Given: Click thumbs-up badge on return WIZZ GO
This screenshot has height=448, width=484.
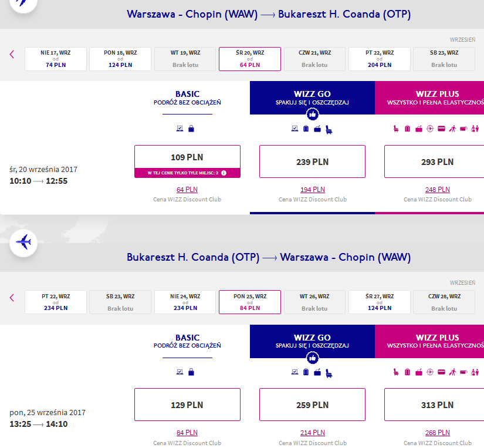Looking at the screenshot, I should pos(312,358).
